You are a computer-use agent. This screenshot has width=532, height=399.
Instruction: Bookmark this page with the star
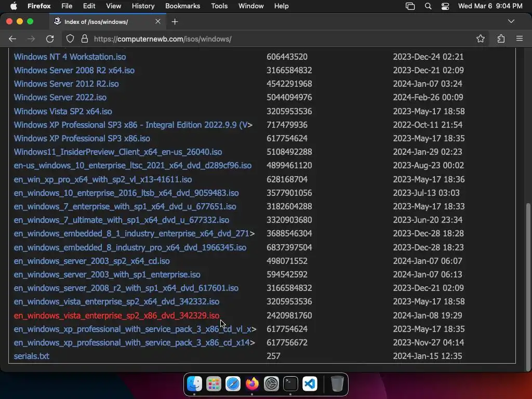tap(481, 38)
